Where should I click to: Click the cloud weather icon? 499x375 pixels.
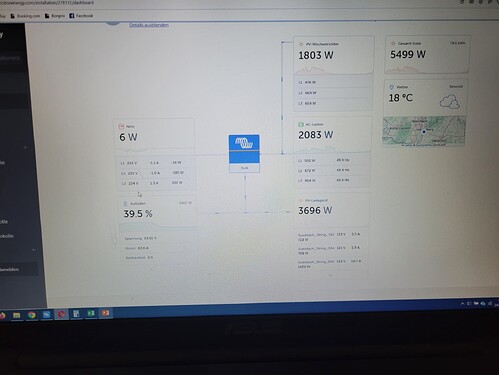point(450,102)
